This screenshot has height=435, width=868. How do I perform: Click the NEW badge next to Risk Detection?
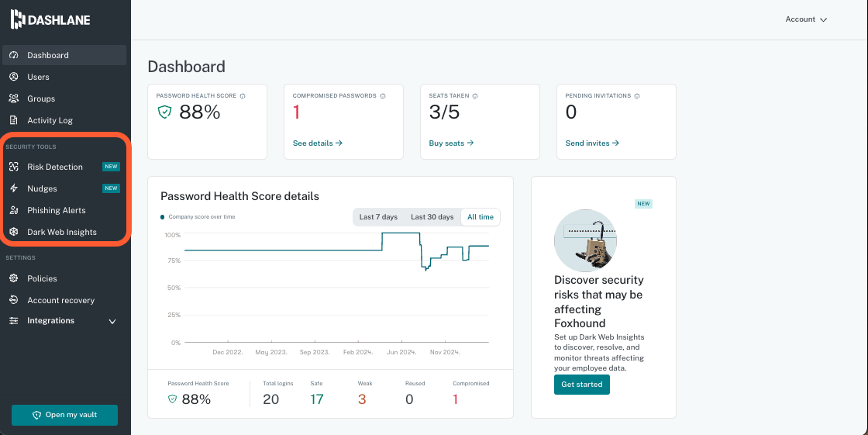click(x=112, y=167)
